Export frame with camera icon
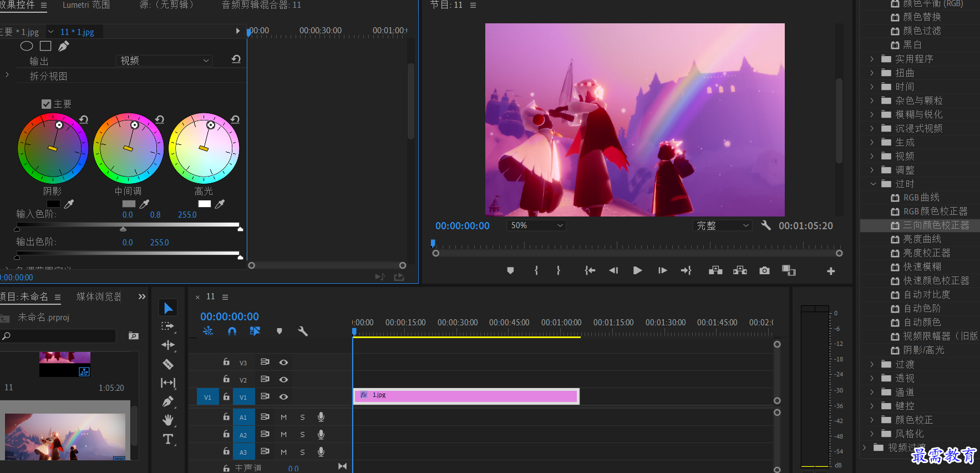 point(764,270)
